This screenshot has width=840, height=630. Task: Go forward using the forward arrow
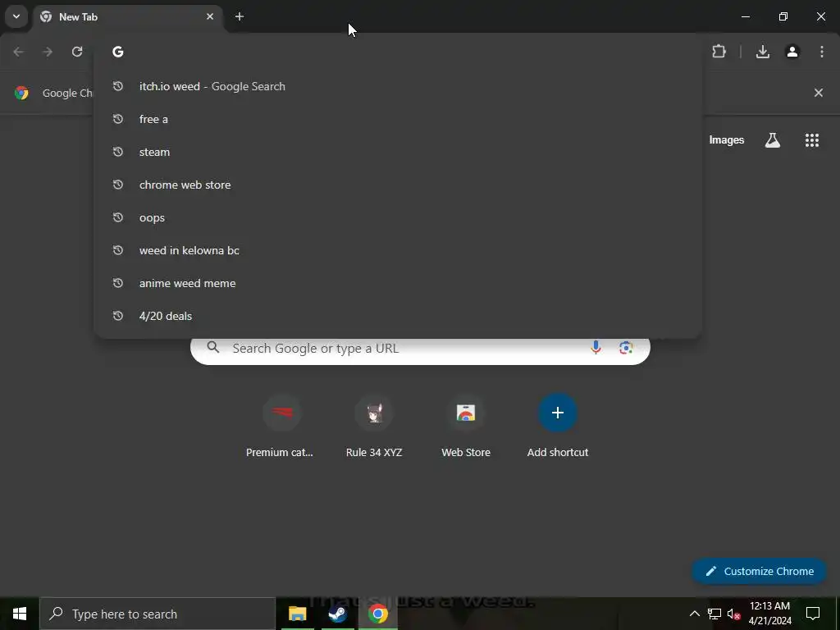48,52
